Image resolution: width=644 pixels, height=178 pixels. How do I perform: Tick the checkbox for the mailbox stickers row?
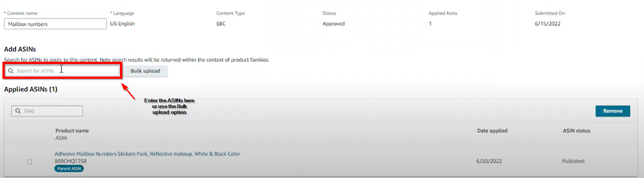pyautogui.click(x=29, y=162)
